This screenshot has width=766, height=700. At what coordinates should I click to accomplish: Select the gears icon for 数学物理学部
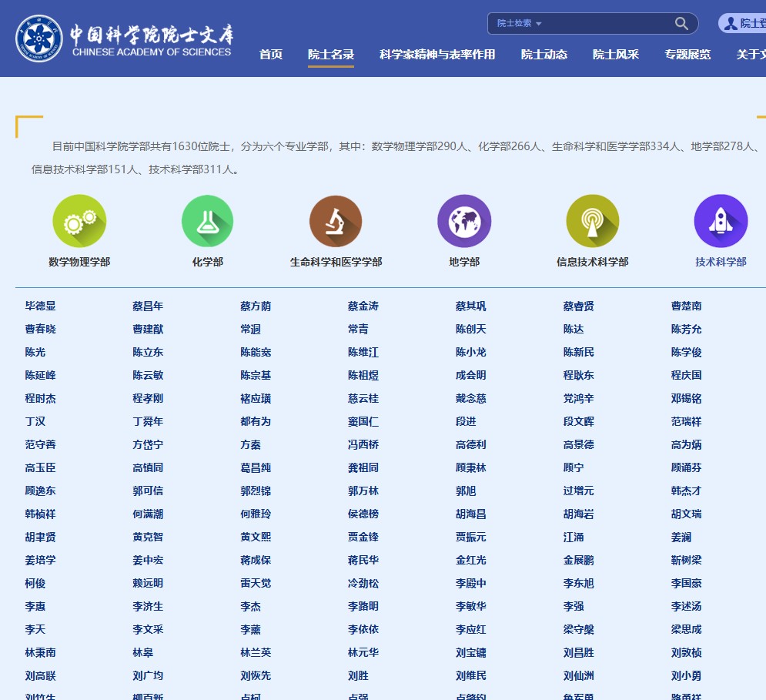(79, 220)
